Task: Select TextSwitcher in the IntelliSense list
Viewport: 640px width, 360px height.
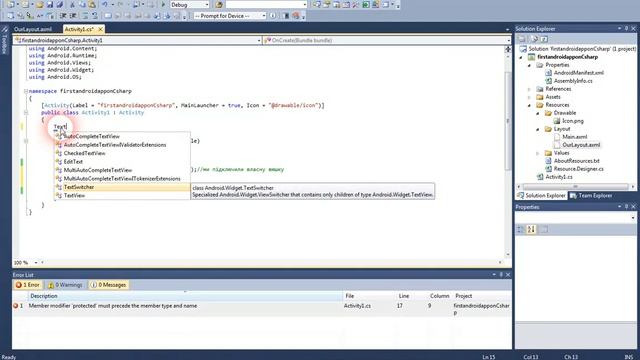Action: click(122, 187)
